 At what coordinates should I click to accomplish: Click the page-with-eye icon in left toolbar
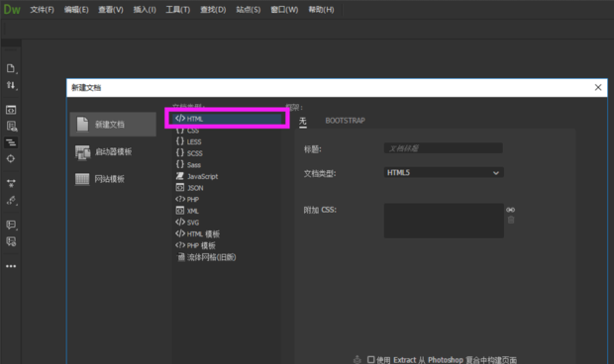11,127
